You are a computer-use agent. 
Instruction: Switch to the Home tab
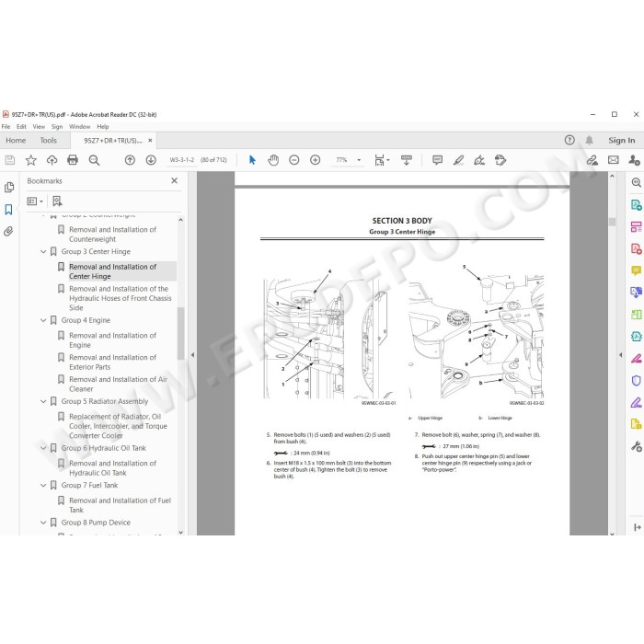tap(16, 141)
